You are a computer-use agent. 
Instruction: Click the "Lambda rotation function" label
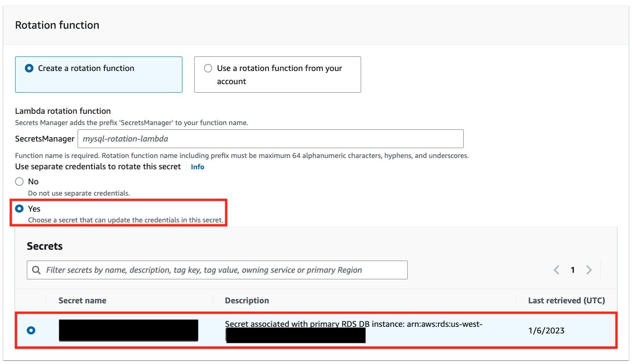pyautogui.click(x=63, y=111)
